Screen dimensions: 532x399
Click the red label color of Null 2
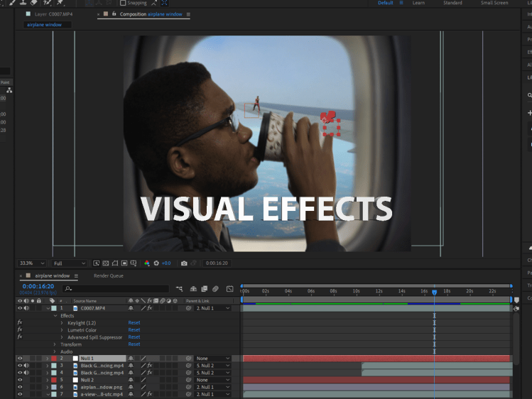[53, 380]
